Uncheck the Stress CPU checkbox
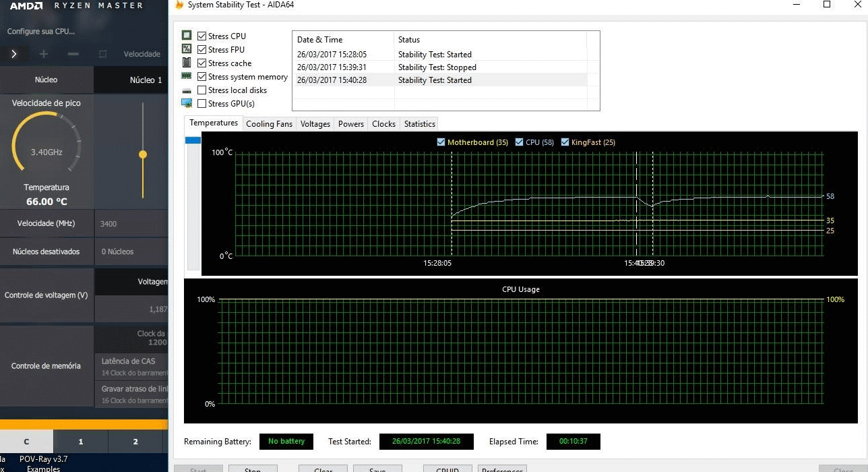This screenshot has width=868, height=472. [x=202, y=36]
